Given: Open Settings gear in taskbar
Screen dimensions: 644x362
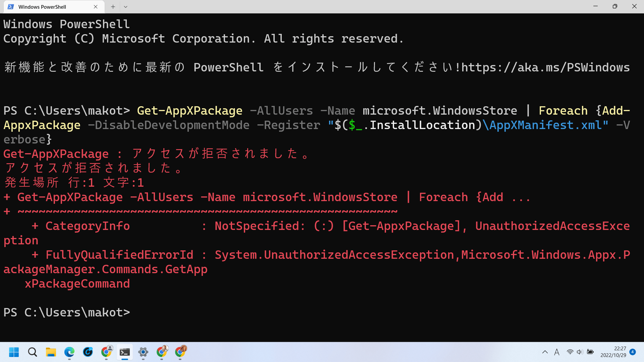Looking at the screenshot, I should tap(143, 352).
